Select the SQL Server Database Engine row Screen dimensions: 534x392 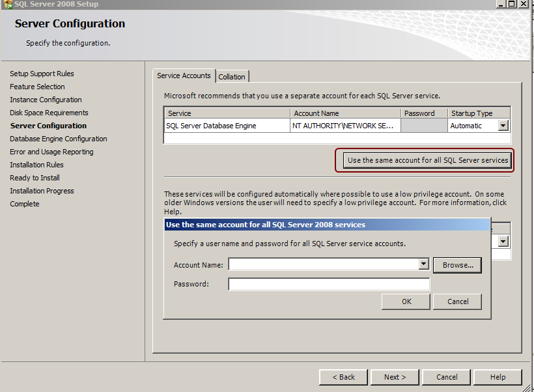click(211, 126)
